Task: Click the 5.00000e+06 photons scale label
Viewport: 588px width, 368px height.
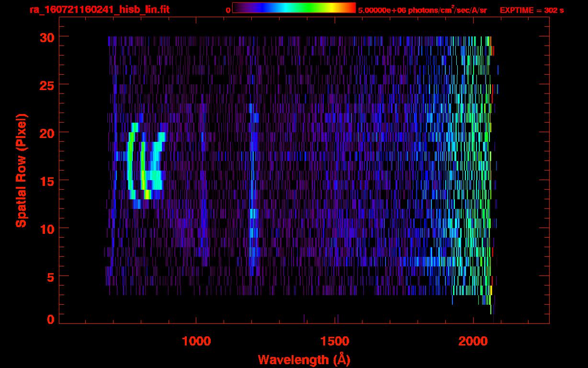Action: pyautogui.click(x=422, y=10)
